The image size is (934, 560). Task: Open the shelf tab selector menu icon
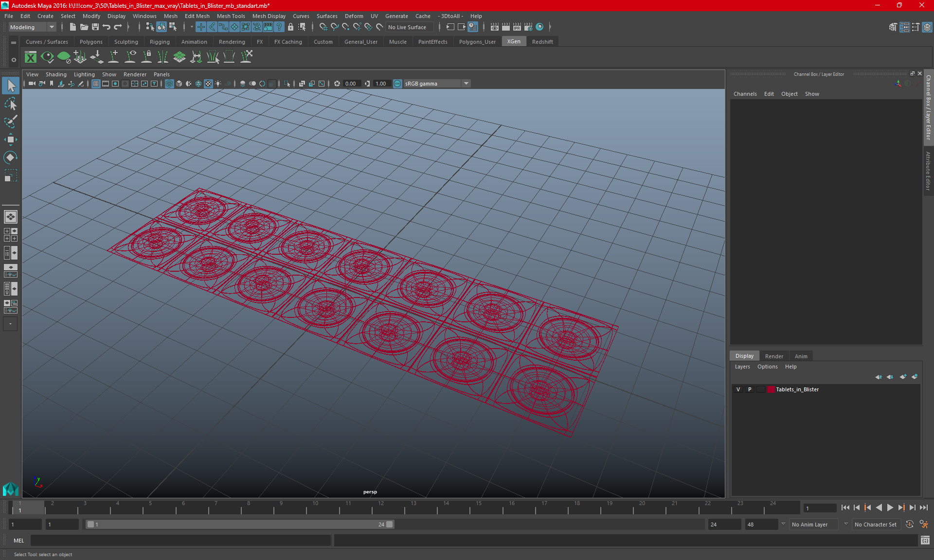(x=14, y=43)
